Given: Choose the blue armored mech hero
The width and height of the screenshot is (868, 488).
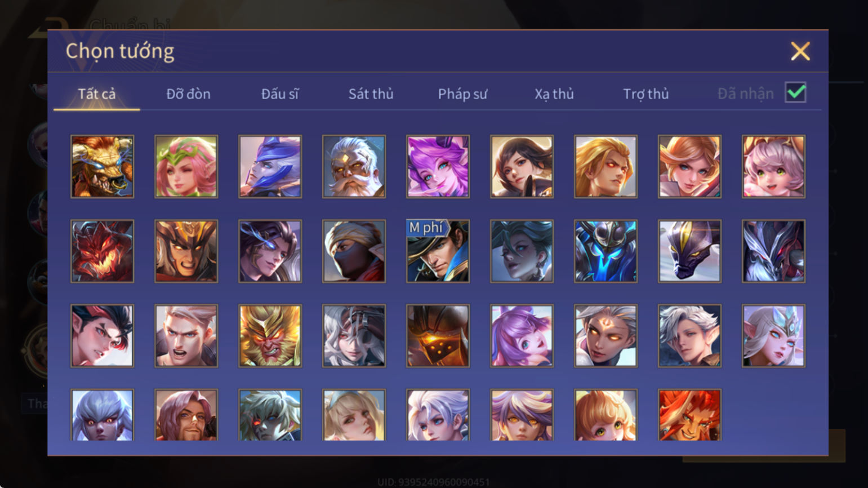Looking at the screenshot, I should pos(606,251).
